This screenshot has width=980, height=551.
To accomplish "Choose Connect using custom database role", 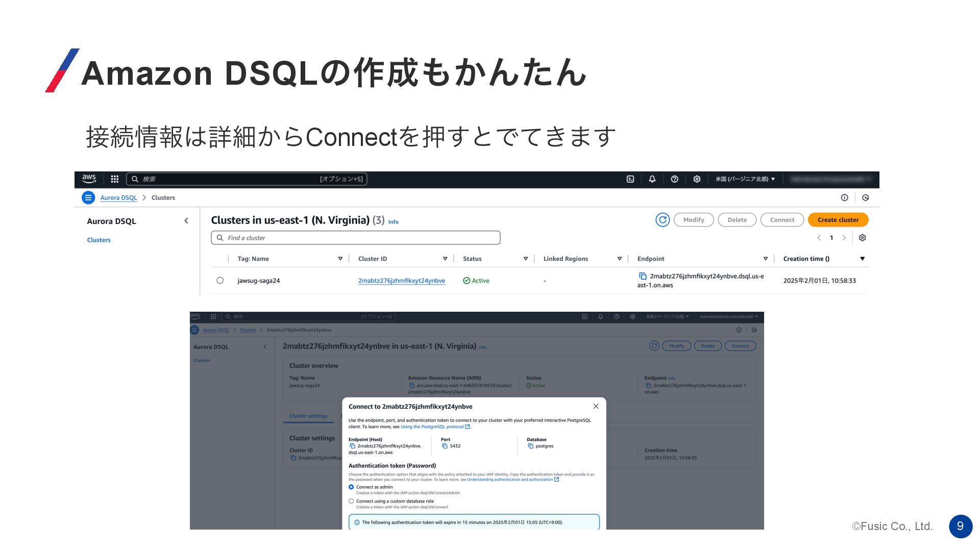I will click(351, 502).
